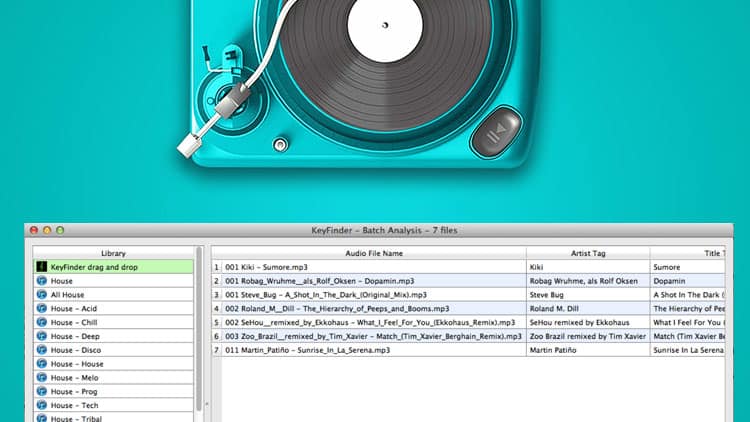
Task: Choose the House – House playlist
Action: tap(113, 364)
